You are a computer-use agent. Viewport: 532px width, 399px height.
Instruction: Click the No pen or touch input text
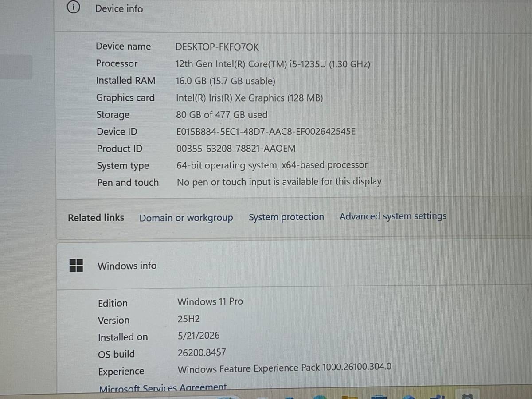pyautogui.click(x=279, y=182)
